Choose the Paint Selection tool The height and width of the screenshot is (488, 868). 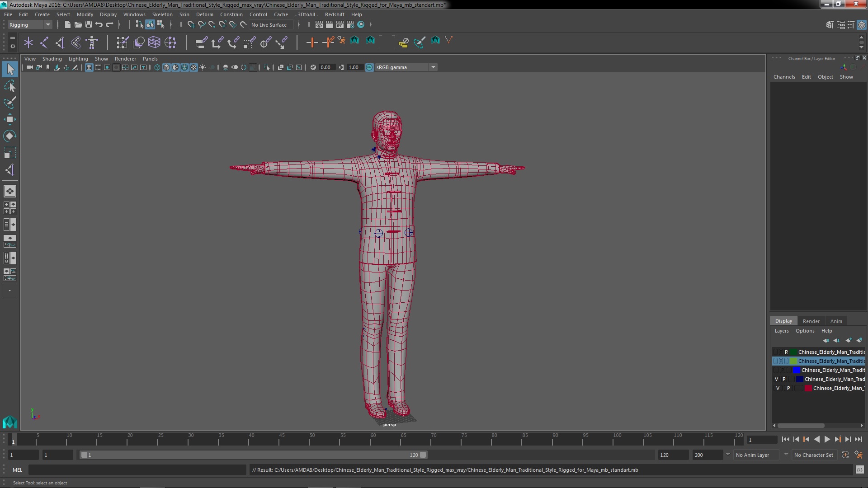tap(10, 103)
